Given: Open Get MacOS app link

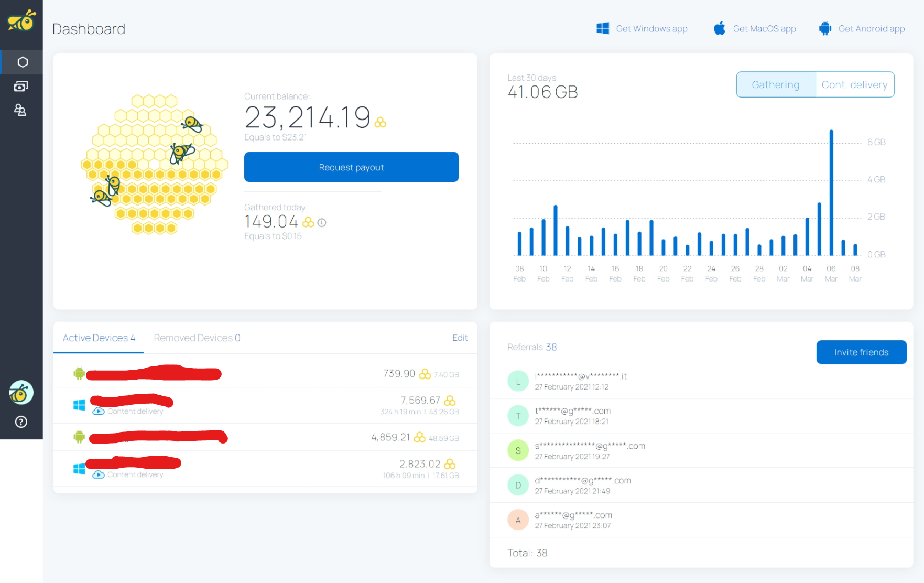Looking at the screenshot, I should tap(755, 28).
